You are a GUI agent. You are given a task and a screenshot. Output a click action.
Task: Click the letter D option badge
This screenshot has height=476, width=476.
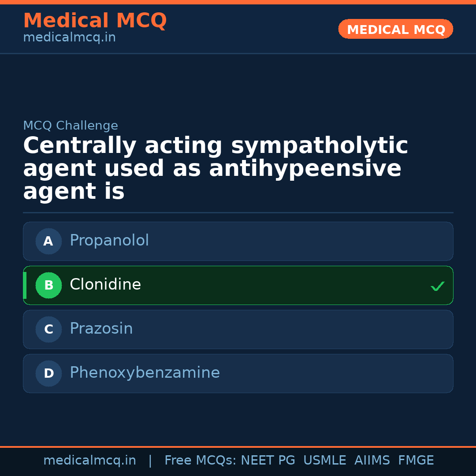tap(48, 373)
